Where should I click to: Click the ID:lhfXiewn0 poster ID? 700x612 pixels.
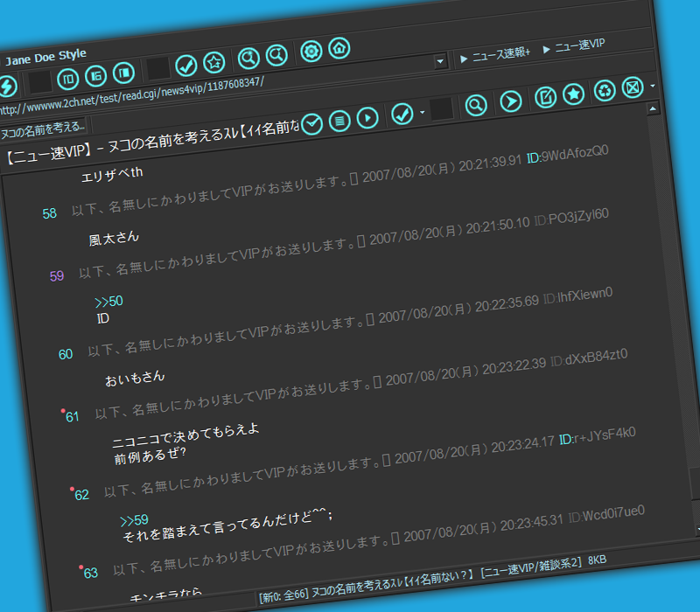(x=577, y=296)
